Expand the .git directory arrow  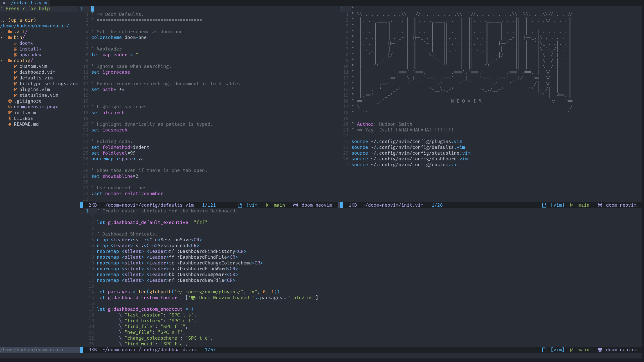[2, 32]
